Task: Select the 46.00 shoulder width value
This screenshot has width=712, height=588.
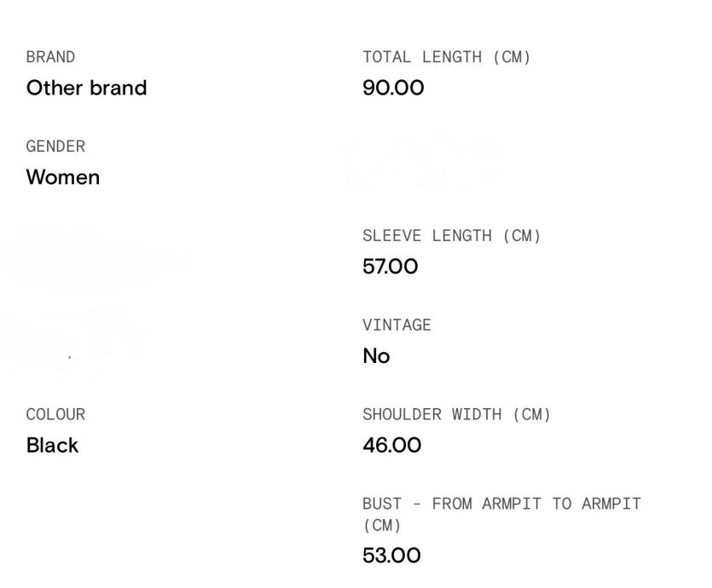Action: click(x=392, y=445)
